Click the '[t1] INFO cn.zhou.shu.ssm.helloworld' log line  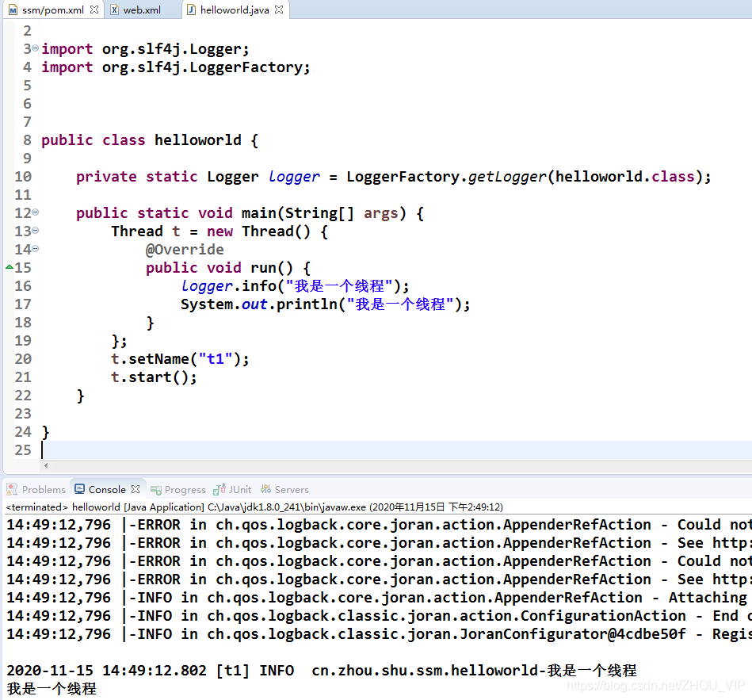pos(322,670)
